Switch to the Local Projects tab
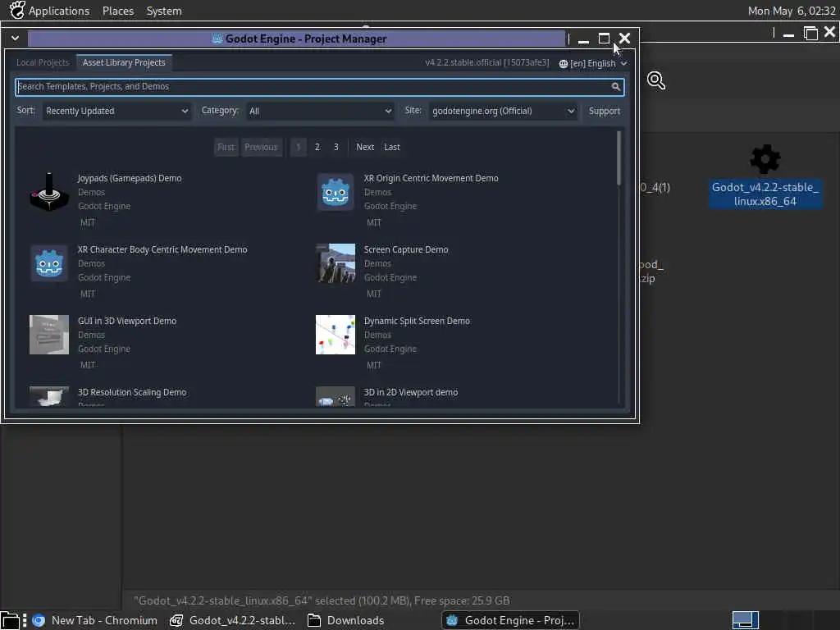 click(x=43, y=62)
